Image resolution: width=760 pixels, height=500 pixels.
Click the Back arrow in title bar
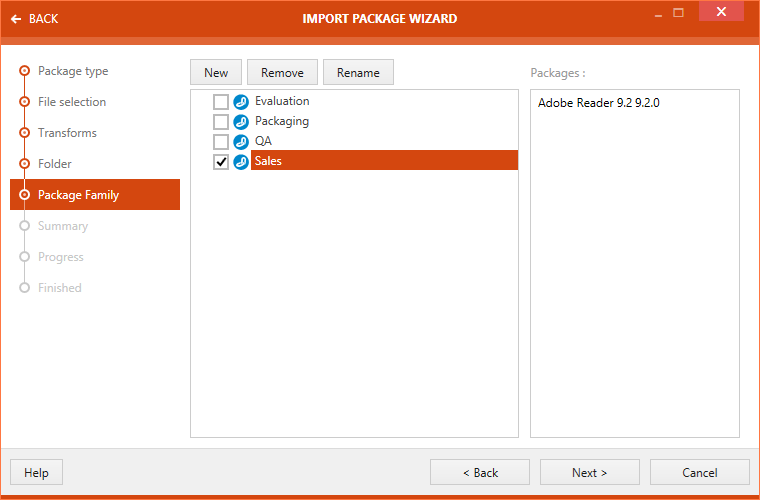(16, 19)
